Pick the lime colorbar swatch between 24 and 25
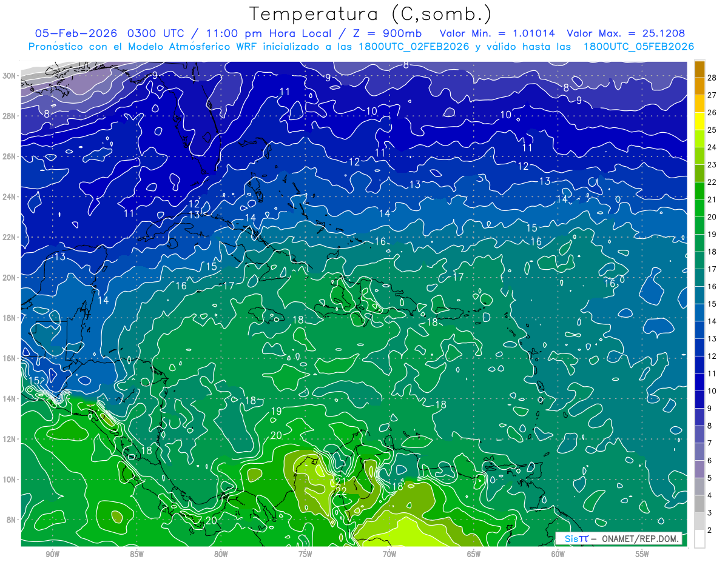 700,139
